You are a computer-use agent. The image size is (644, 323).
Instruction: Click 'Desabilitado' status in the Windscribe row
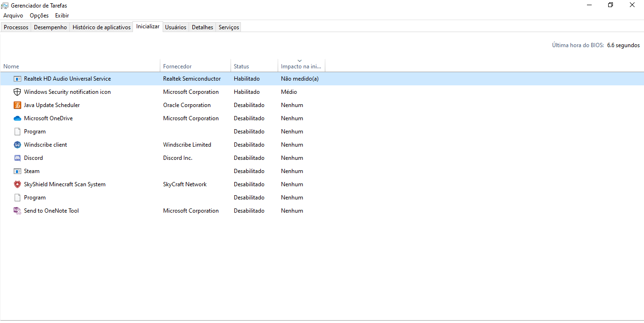click(x=249, y=145)
